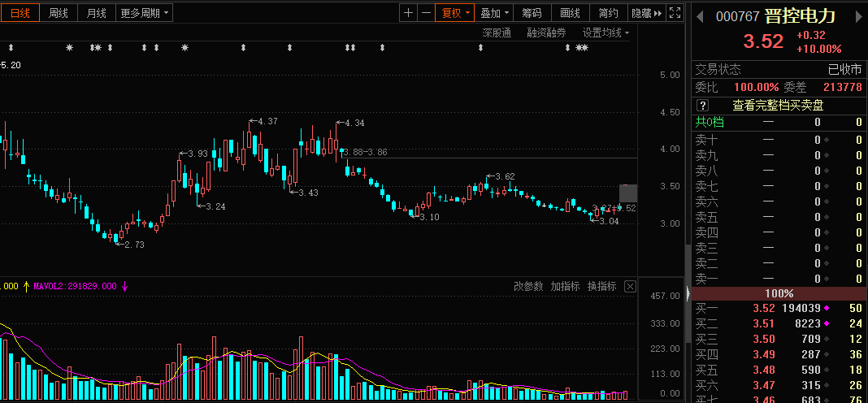Activate the 画线 drawing tools
This screenshot has height=403, width=868.
(x=571, y=13)
